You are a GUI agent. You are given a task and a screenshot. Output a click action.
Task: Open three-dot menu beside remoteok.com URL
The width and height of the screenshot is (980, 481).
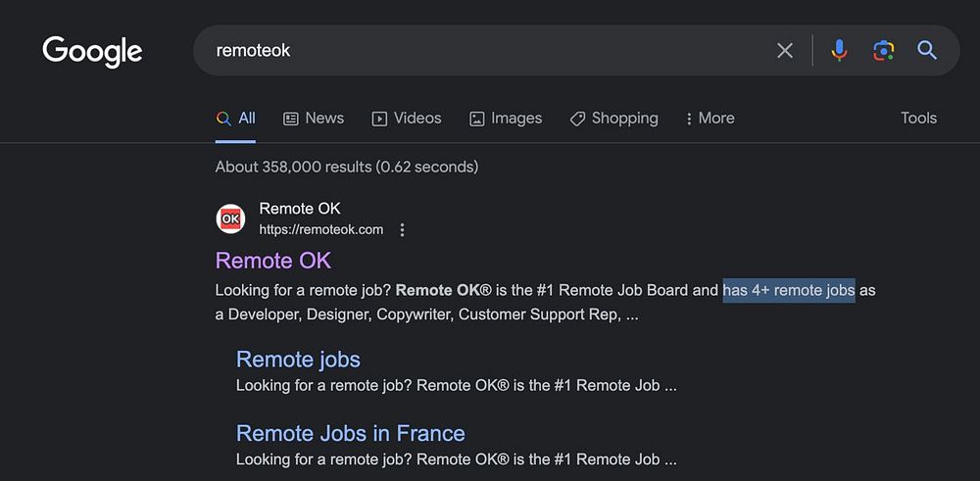pos(402,230)
